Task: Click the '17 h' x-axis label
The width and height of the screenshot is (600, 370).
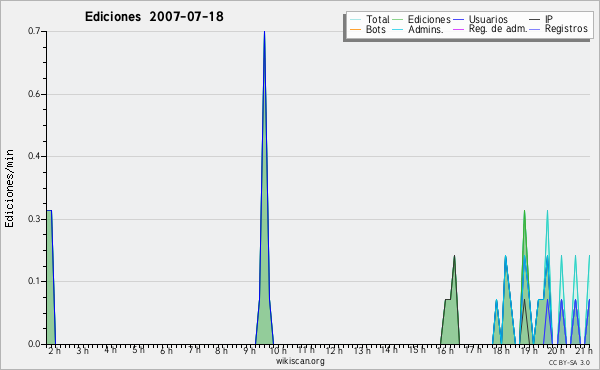Action: tap(473, 350)
